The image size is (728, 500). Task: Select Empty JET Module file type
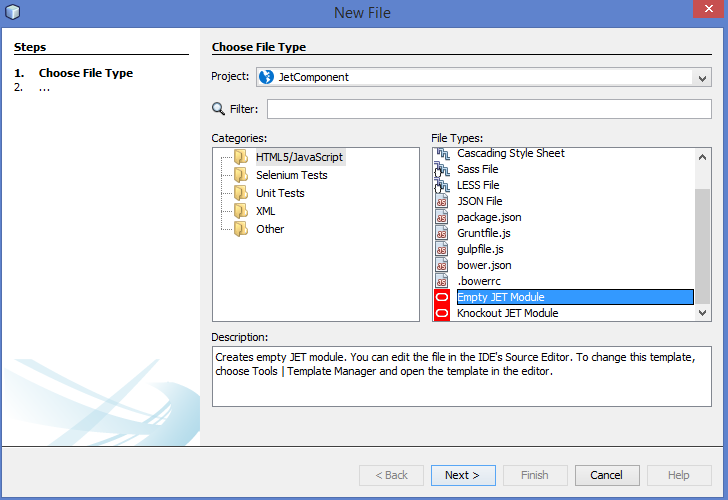[575, 297]
